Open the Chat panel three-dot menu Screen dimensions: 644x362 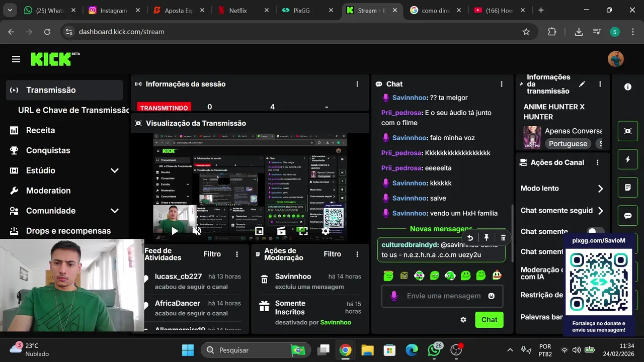pos(501,84)
